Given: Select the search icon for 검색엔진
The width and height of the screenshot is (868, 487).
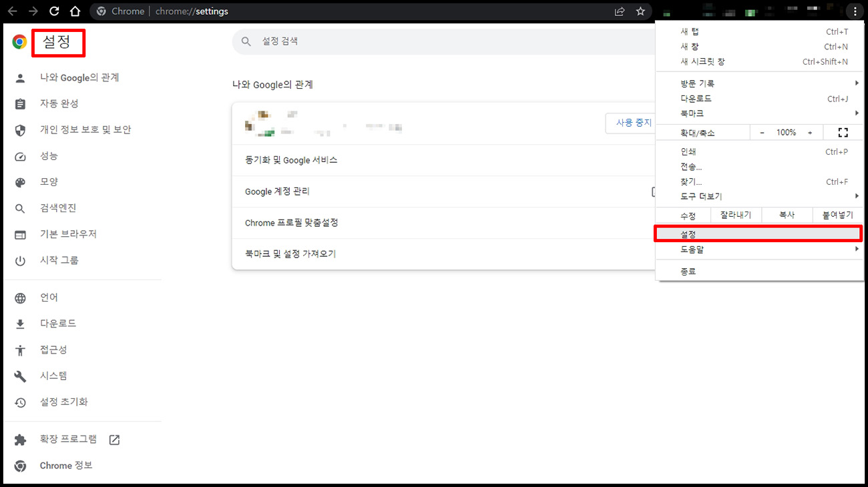Looking at the screenshot, I should (x=20, y=208).
